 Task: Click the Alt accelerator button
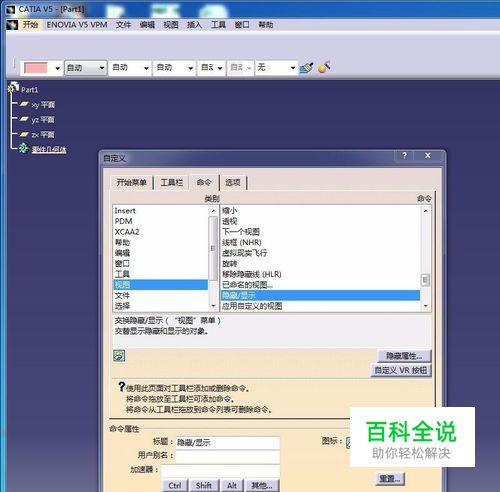tap(232, 485)
